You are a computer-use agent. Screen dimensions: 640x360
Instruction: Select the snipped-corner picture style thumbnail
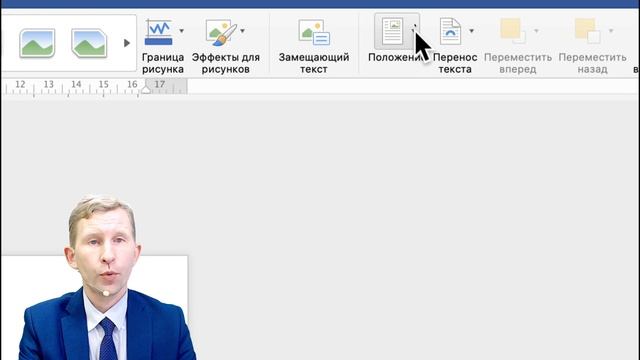89,43
